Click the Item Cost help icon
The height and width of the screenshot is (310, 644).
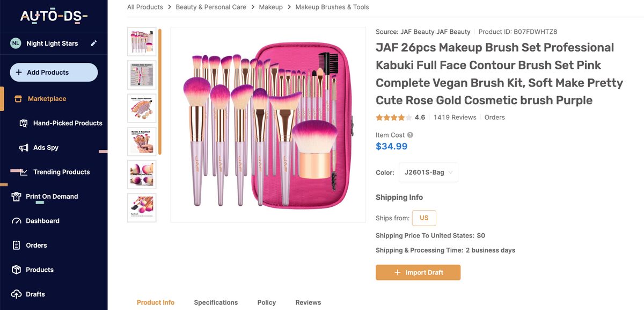[x=411, y=134]
